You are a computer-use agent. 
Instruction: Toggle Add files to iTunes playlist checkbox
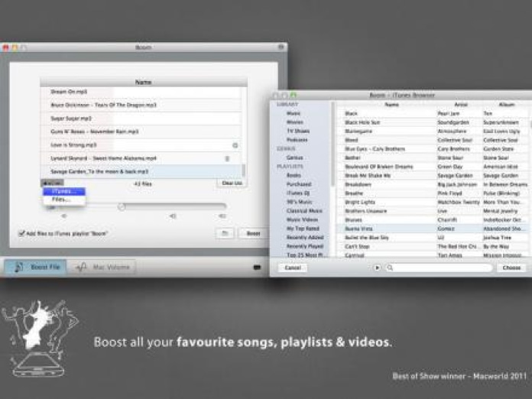[21, 233]
